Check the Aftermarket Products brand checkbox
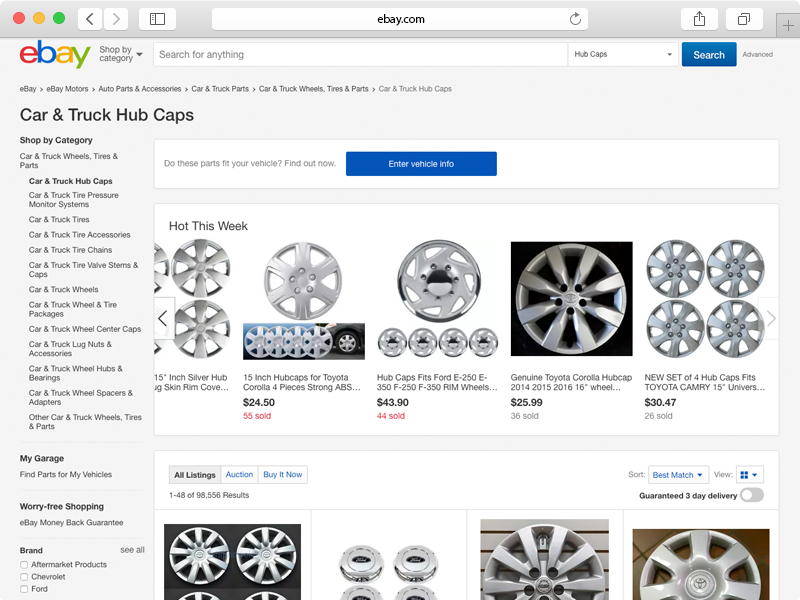The width and height of the screenshot is (800, 600). click(x=24, y=565)
